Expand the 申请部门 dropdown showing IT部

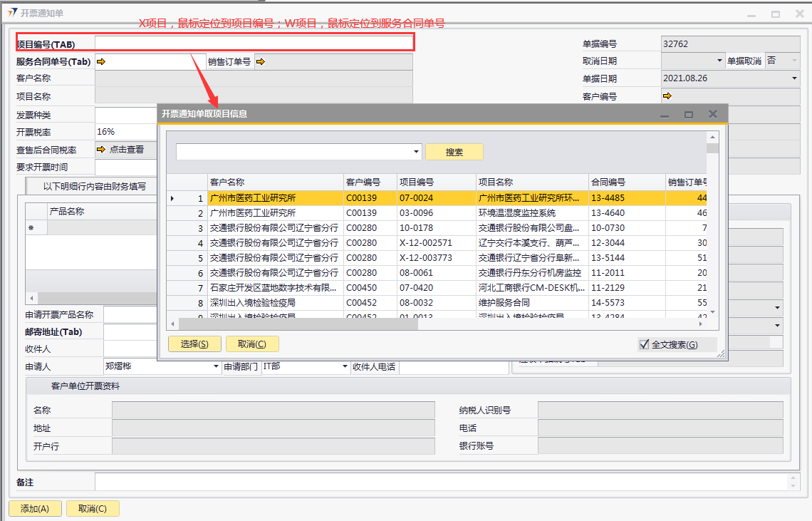pos(344,367)
